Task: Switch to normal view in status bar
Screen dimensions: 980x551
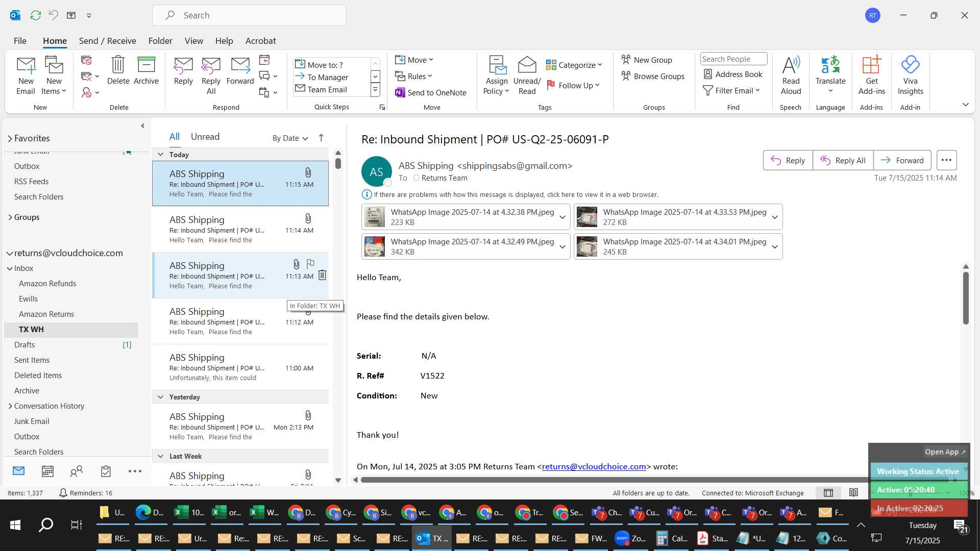Action: tap(828, 493)
